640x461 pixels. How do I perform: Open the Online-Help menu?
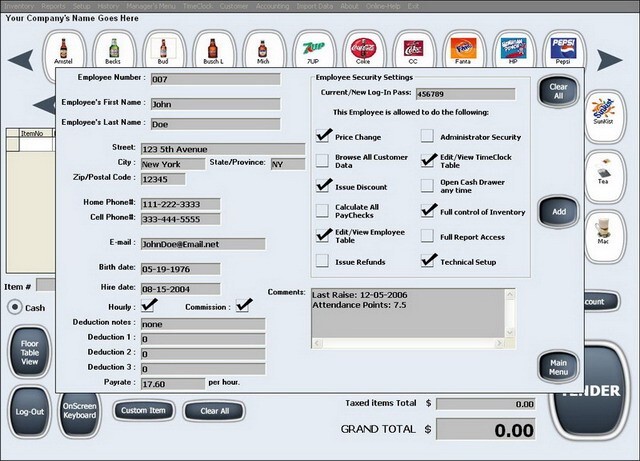(x=383, y=6)
